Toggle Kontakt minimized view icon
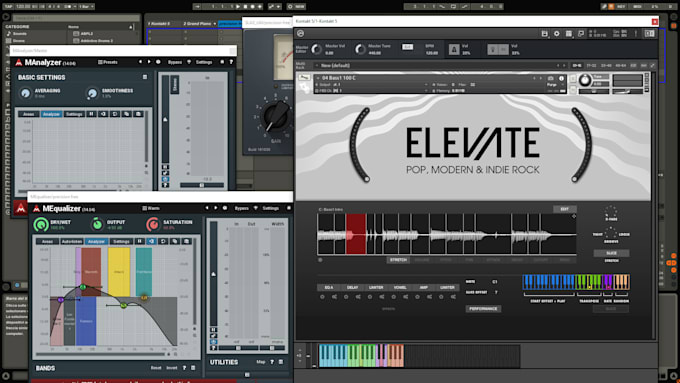The width and height of the screenshot is (680, 383). pos(581,33)
